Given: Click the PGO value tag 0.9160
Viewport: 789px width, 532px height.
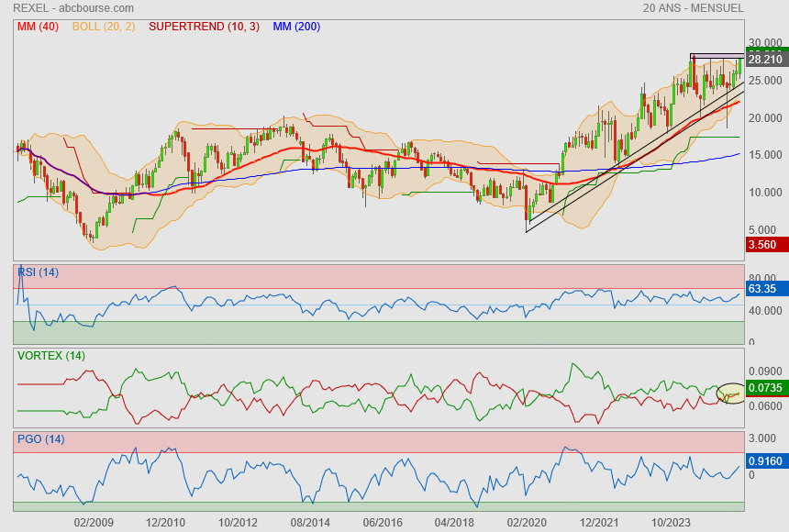Looking at the screenshot, I should point(765,461).
